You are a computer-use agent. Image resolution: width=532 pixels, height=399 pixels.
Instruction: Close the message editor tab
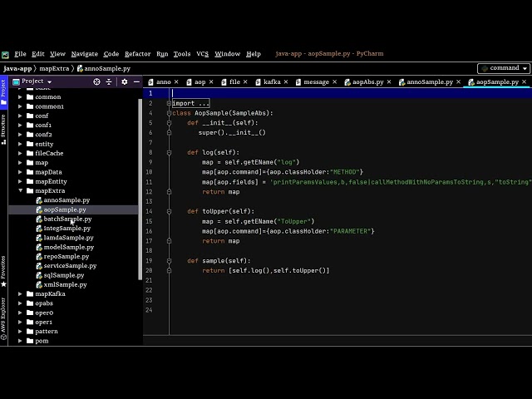(x=334, y=81)
